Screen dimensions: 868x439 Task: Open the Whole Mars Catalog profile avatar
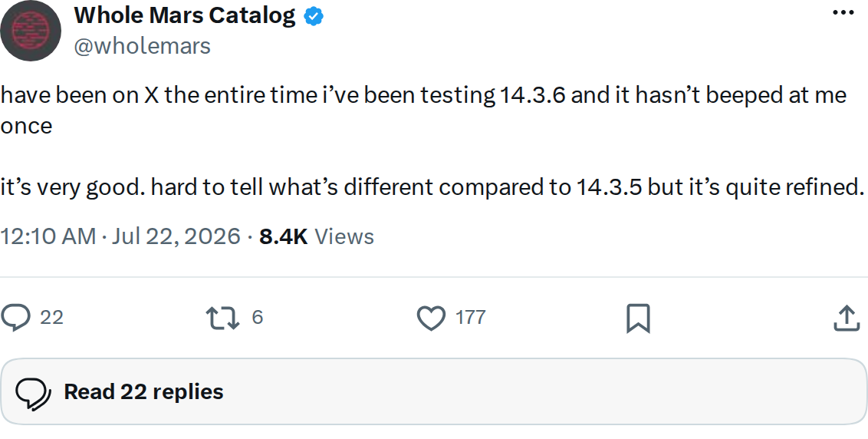tap(31, 31)
